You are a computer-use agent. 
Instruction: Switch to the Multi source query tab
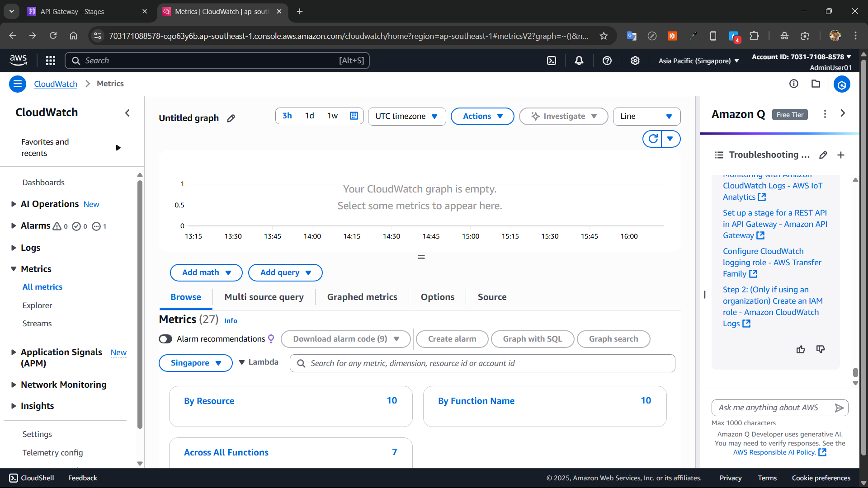click(x=264, y=297)
